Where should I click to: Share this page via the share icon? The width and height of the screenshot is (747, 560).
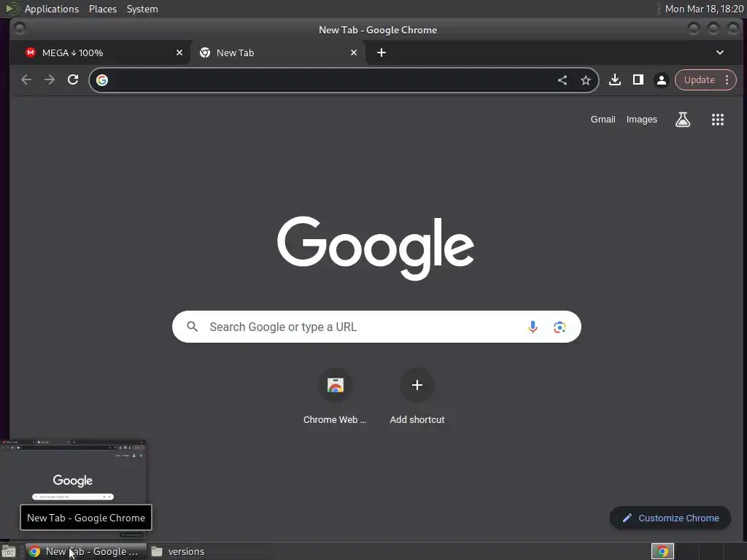pos(562,80)
